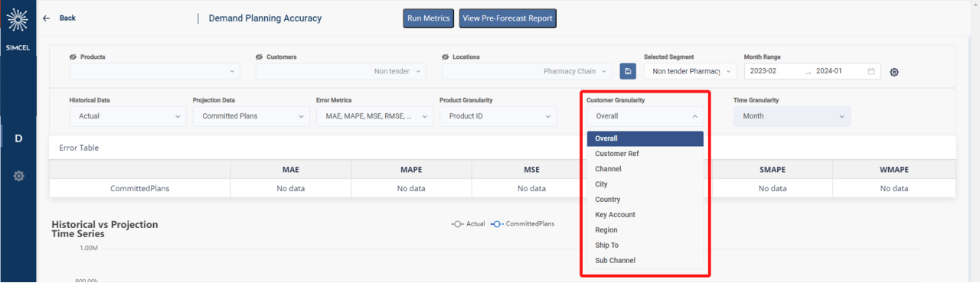Image resolution: width=980 pixels, height=283 pixels.
Task: Click the Run Metrics button
Action: pos(429,18)
